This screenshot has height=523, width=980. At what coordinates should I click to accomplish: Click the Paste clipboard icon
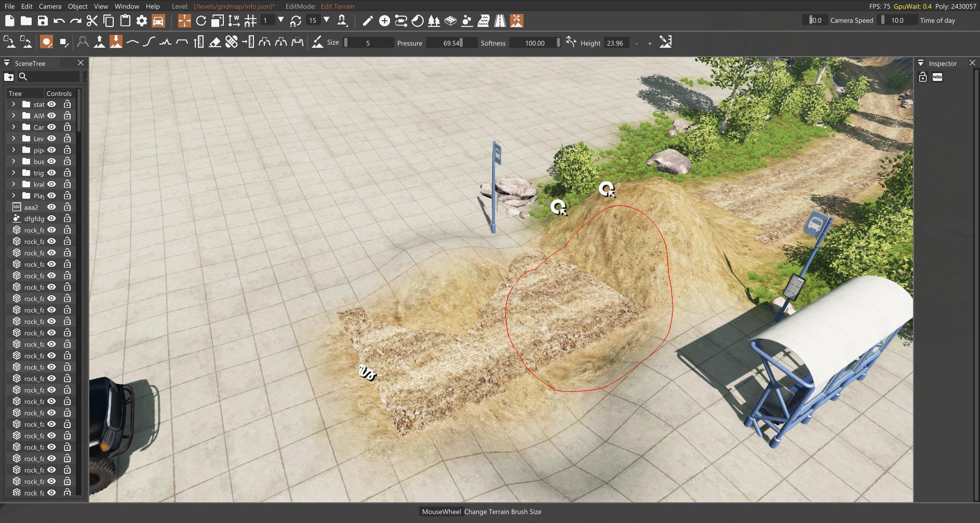point(125,21)
